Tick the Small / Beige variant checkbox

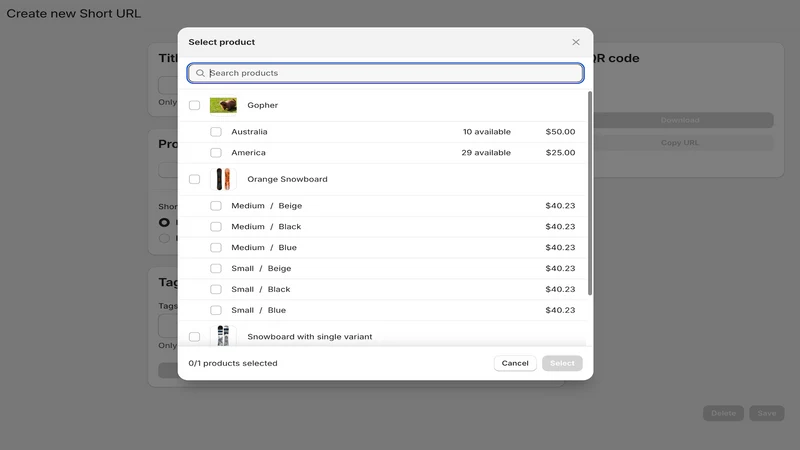pyautogui.click(x=216, y=268)
